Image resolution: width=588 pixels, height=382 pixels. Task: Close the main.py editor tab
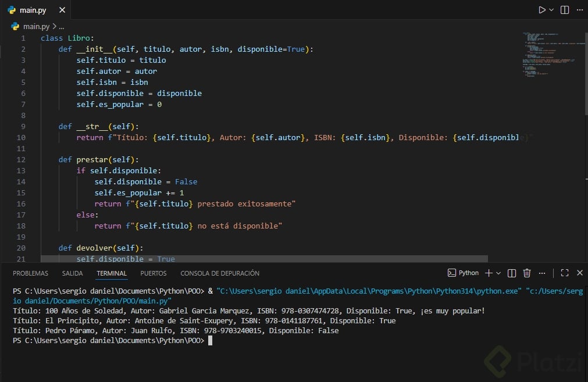click(x=62, y=10)
